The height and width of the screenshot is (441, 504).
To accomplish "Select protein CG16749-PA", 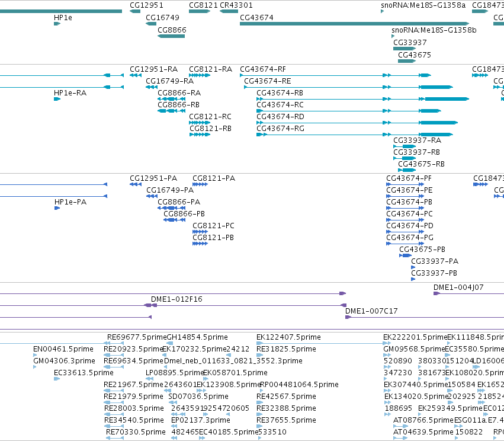I will coord(170,190).
